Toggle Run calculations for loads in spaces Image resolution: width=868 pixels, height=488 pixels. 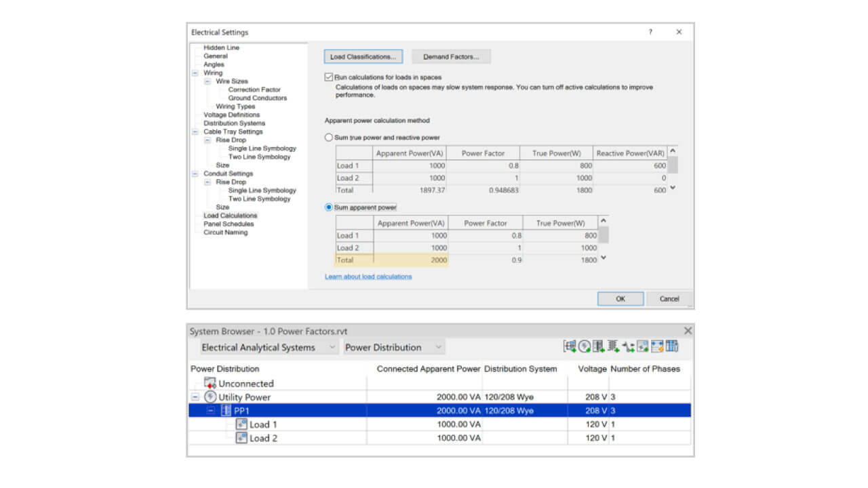pos(329,77)
